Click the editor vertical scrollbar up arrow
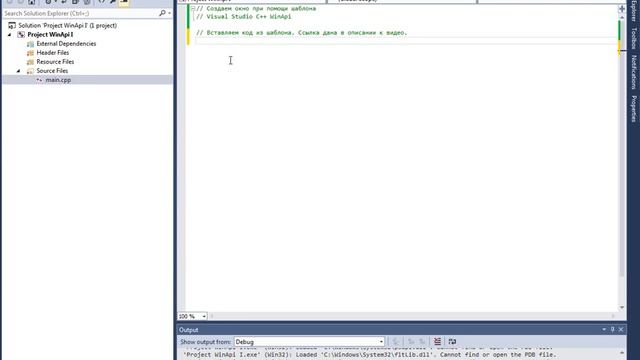640x360 pixels. [622, 18]
